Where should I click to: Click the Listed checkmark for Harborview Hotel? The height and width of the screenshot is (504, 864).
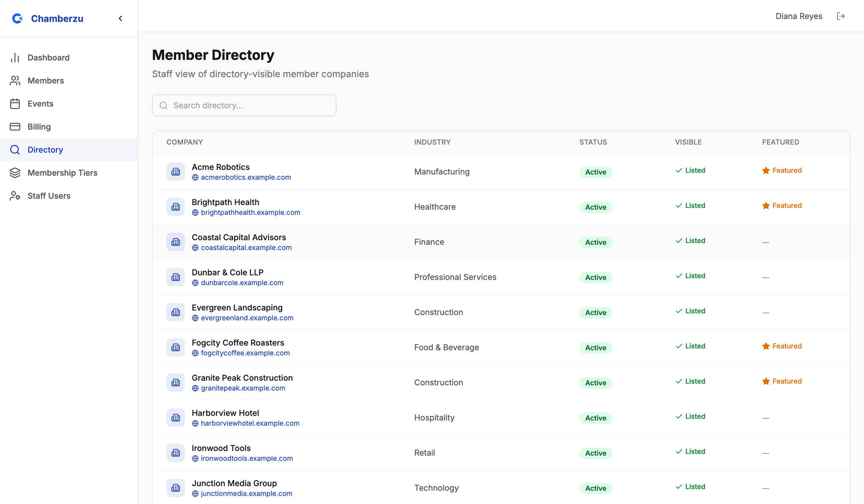click(x=679, y=416)
